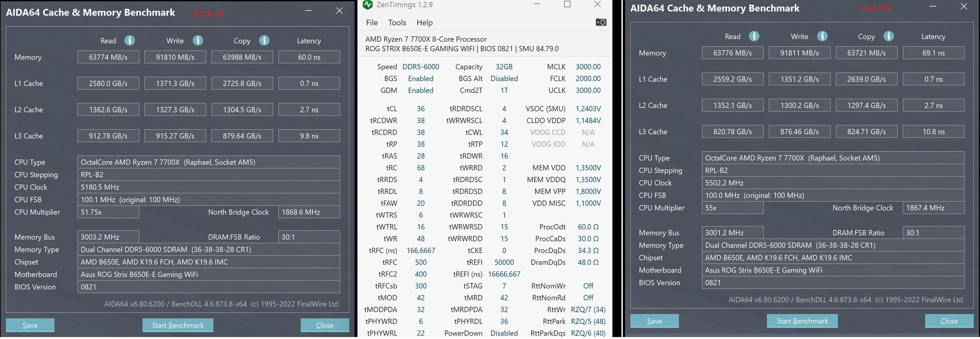Click CPU Clock field showing 5180.5 MHz
Image resolution: width=980 pixels, height=339 pixels.
click(209, 187)
